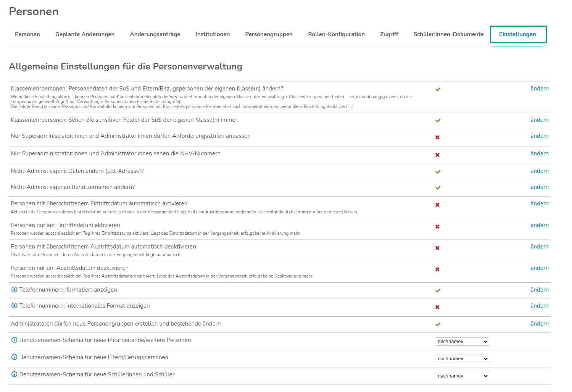Image resolution: width=572 pixels, height=392 pixels.
Task: Click 'ändern' for automatic Austrittsdatum deactivation
Action: (539, 247)
